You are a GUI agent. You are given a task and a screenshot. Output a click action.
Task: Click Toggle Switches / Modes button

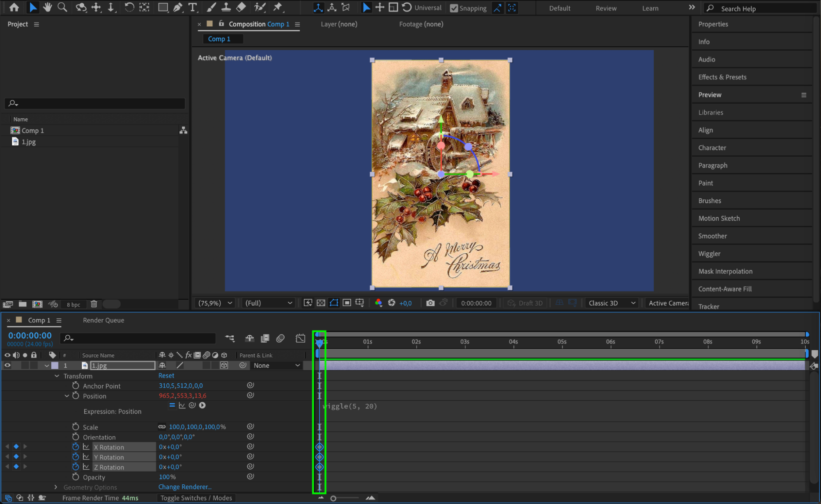196,498
